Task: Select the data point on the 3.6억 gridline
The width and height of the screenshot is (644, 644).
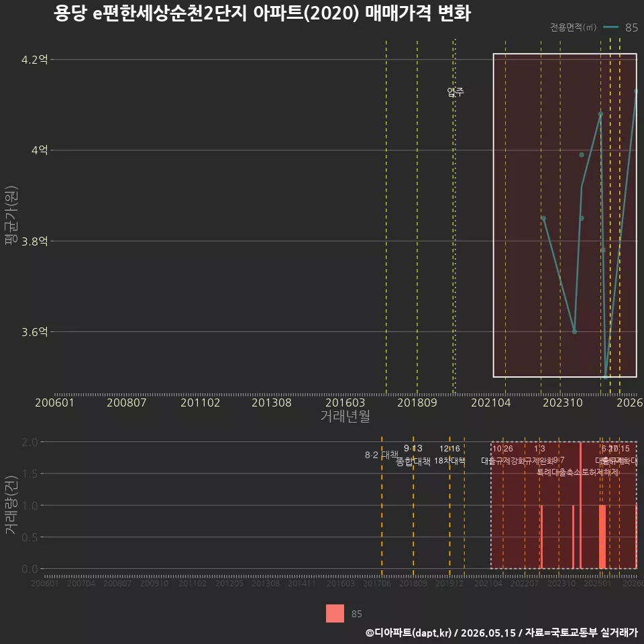Action: pyautogui.click(x=574, y=331)
